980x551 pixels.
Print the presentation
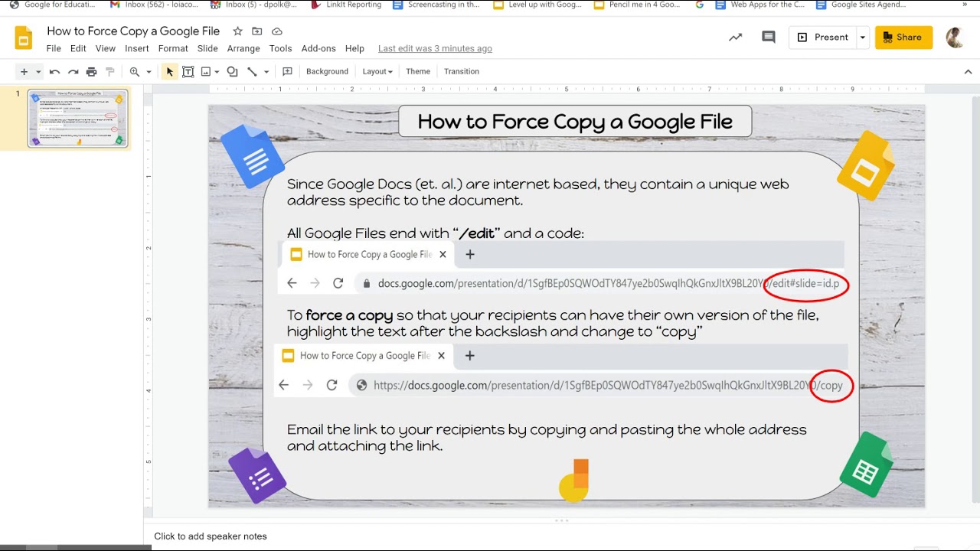tap(91, 72)
